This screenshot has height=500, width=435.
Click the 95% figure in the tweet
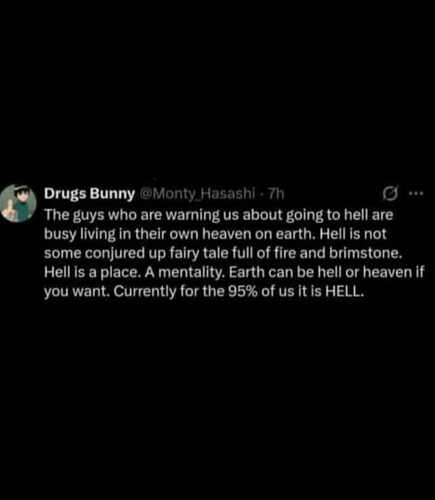[x=243, y=292]
